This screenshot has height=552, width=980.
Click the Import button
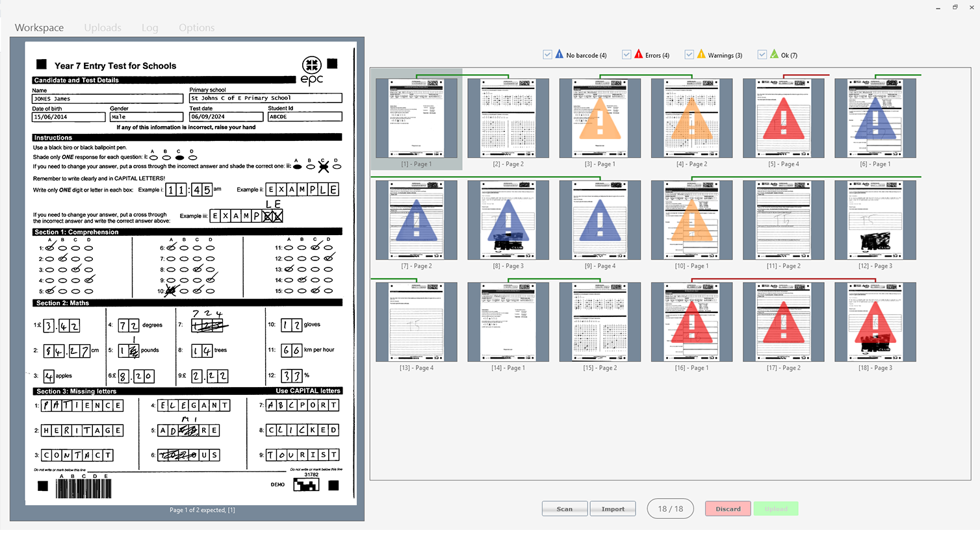(613, 508)
